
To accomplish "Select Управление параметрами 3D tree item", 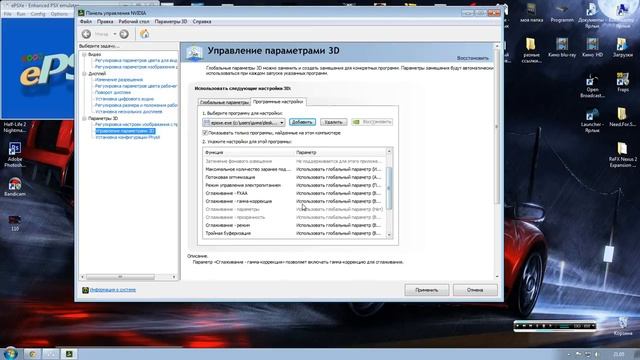I will (x=125, y=131).
